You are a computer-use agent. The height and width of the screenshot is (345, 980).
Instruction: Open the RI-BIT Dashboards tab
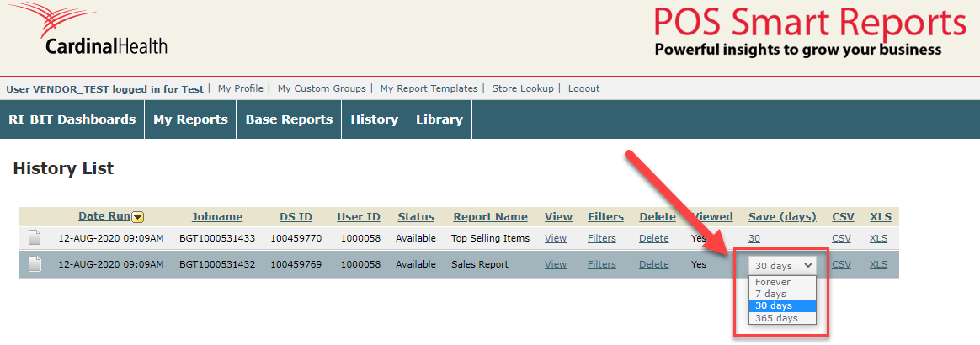[x=72, y=119]
